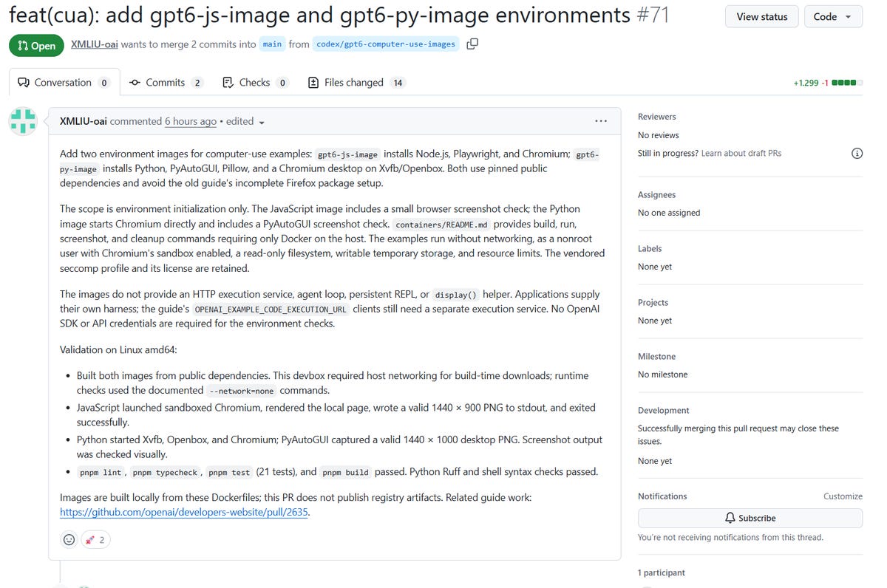Open the XMLIU-oai link in comment header
The image size is (887, 588).
pyautogui.click(x=83, y=121)
